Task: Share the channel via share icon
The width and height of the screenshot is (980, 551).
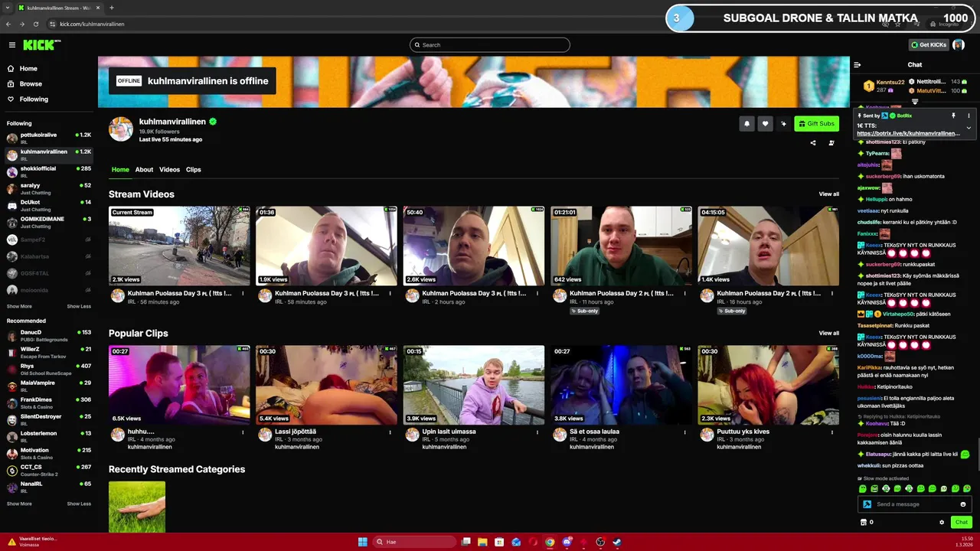Action: [813, 142]
